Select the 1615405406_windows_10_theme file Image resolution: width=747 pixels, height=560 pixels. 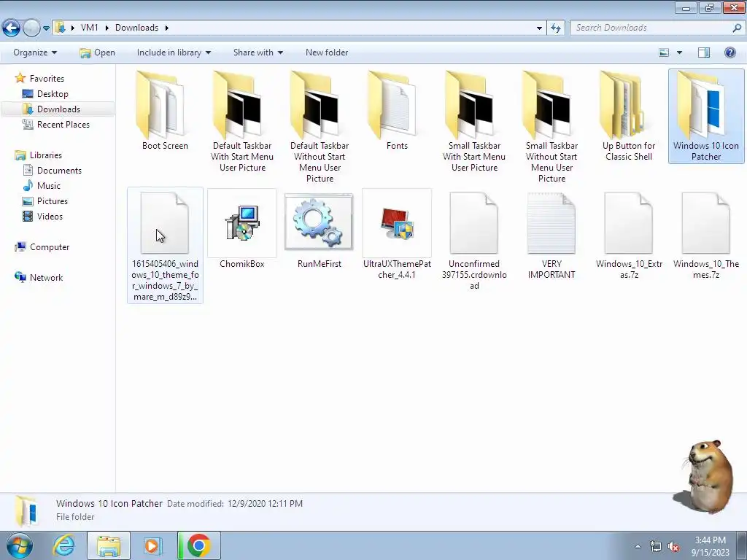click(x=165, y=245)
